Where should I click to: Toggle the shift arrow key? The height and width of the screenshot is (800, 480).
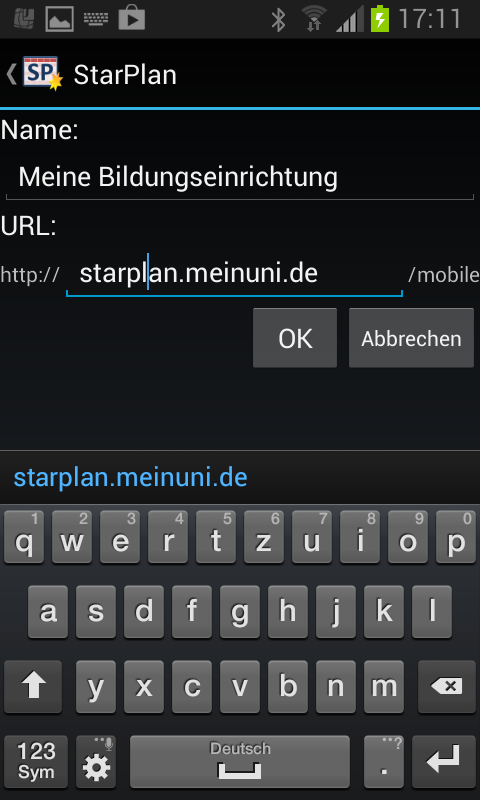pos(34,686)
